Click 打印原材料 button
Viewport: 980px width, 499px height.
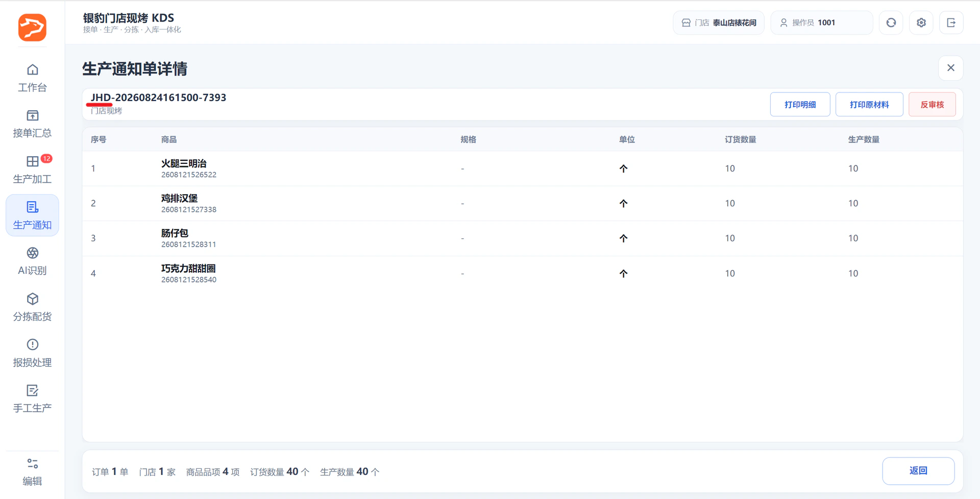click(x=869, y=105)
